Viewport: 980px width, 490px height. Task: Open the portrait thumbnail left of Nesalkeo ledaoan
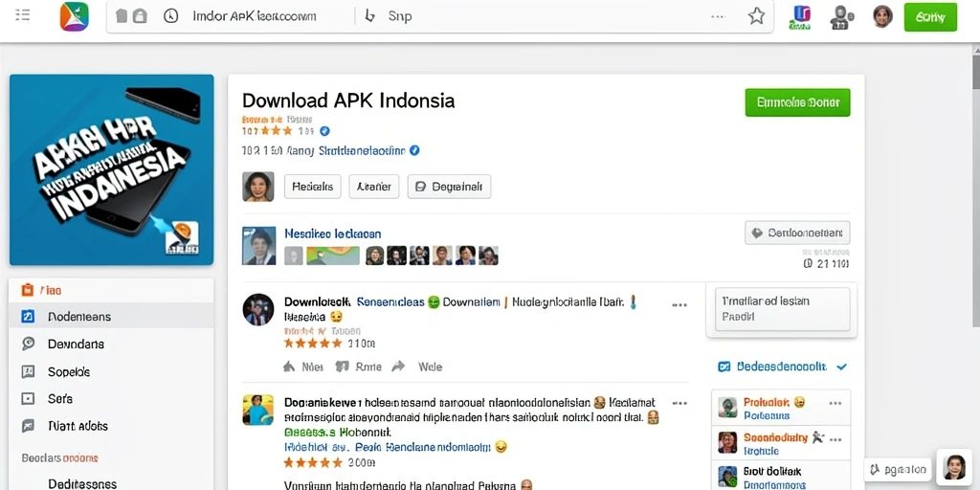(x=258, y=246)
